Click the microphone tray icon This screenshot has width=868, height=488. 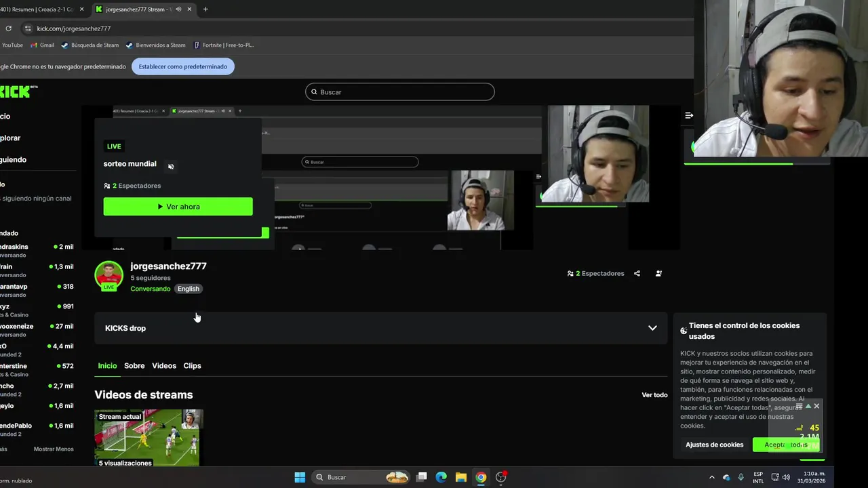point(741,477)
